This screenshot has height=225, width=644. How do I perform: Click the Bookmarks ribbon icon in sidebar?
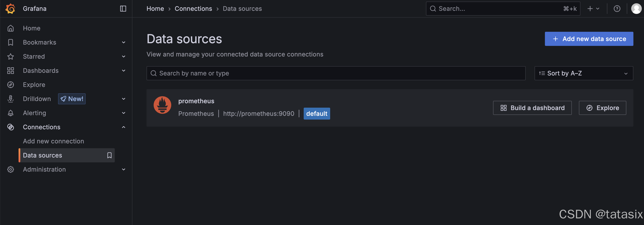[11, 42]
